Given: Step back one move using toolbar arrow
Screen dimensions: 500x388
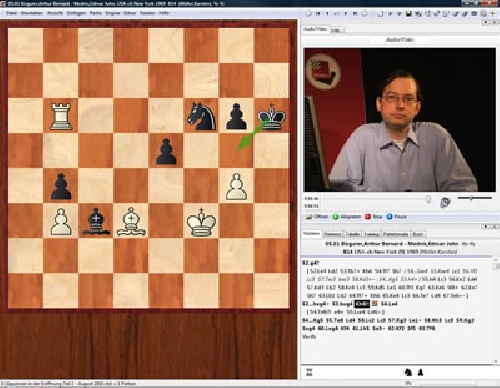Looking at the screenshot, I should click(327, 14).
